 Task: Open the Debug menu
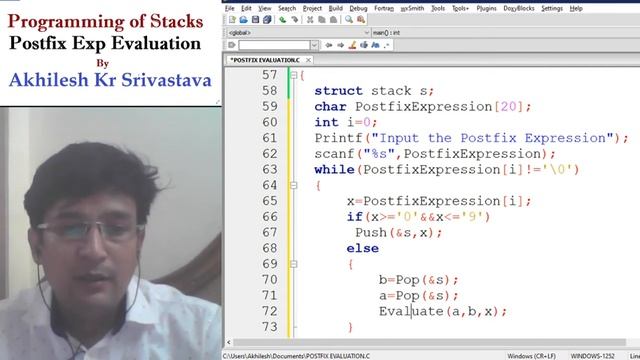click(x=358, y=8)
